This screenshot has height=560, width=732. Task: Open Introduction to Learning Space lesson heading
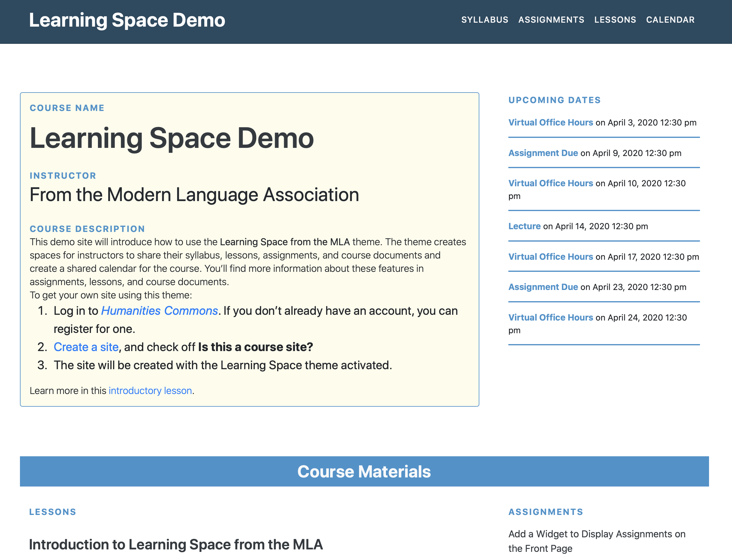click(176, 544)
